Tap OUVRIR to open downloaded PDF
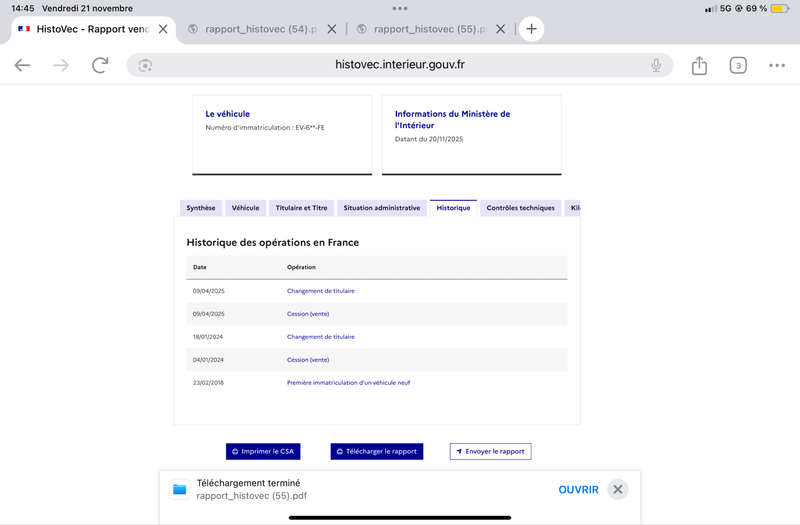Viewport: 800px width, 525px height. (578, 489)
